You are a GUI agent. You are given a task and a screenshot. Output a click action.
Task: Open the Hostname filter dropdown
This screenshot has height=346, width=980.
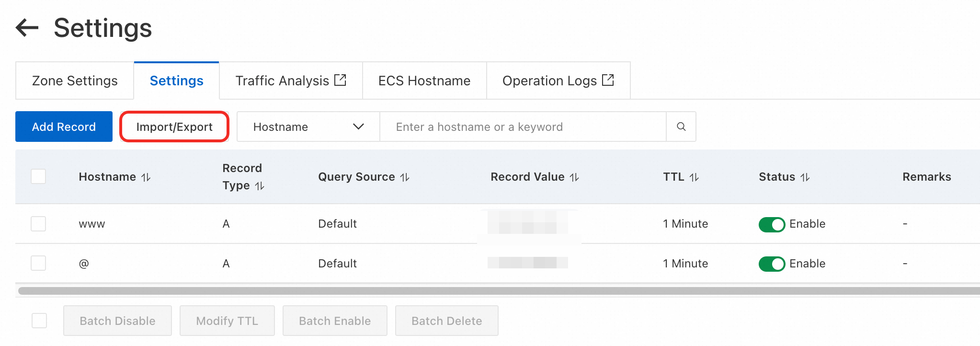pos(308,127)
